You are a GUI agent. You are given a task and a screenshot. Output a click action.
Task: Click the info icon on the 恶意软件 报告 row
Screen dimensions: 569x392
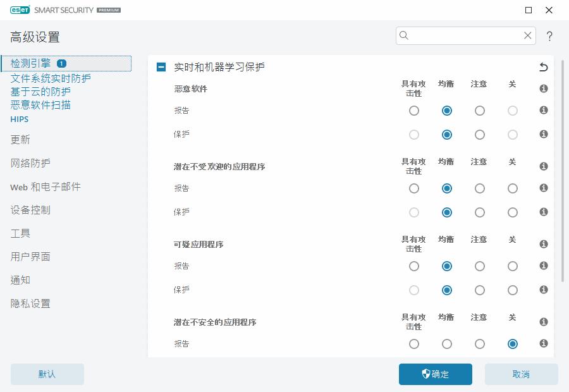[x=543, y=111]
